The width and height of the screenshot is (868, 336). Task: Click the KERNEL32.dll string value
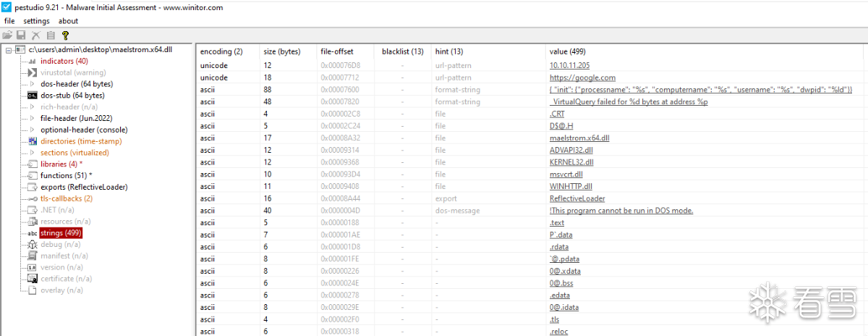[571, 162]
